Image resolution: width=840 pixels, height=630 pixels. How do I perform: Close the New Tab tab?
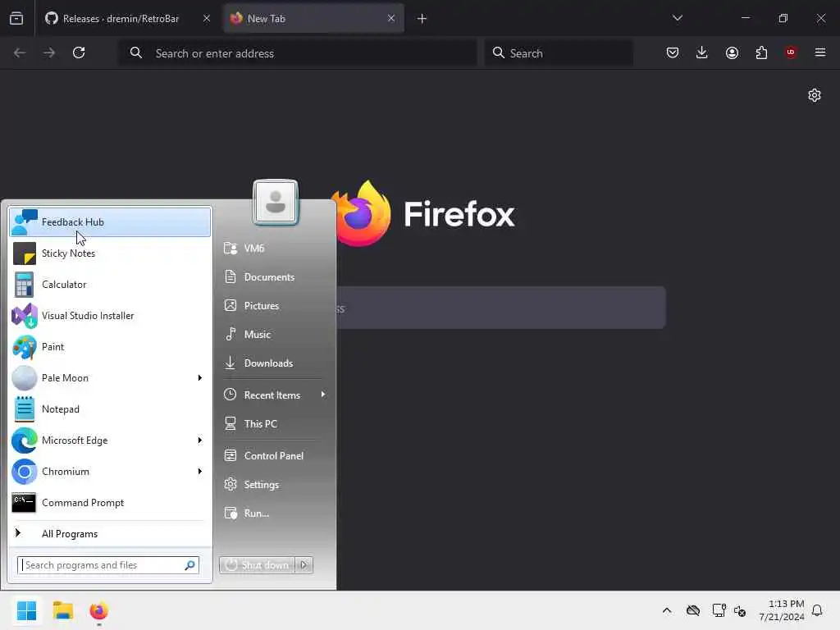point(391,18)
